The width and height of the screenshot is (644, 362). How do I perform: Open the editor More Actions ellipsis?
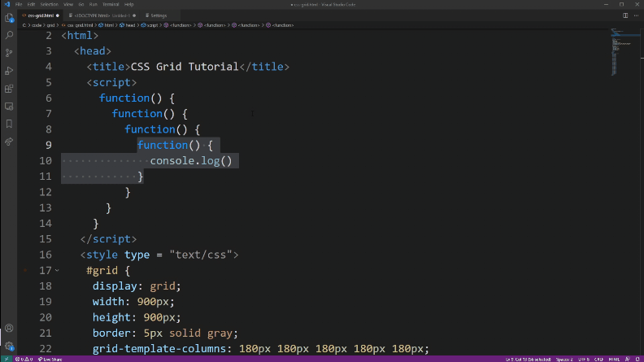coord(636,15)
